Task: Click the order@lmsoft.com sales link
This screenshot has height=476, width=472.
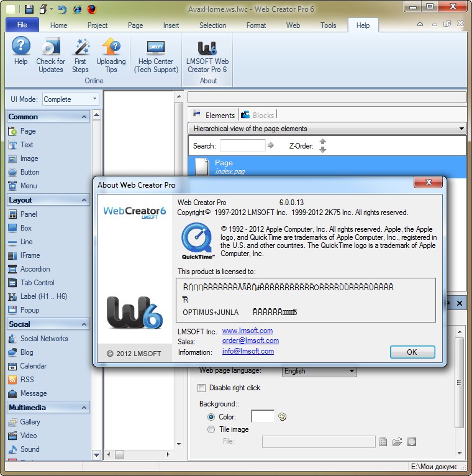Action: click(x=250, y=341)
